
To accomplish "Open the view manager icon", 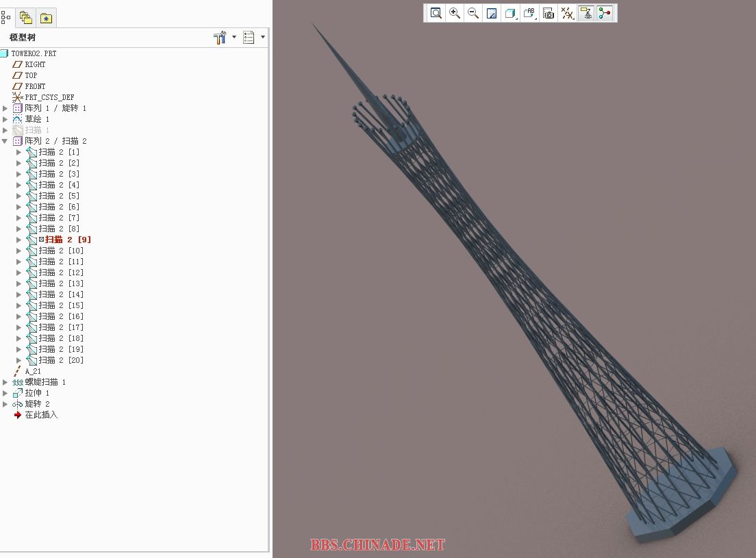I will tap(549, 13).
